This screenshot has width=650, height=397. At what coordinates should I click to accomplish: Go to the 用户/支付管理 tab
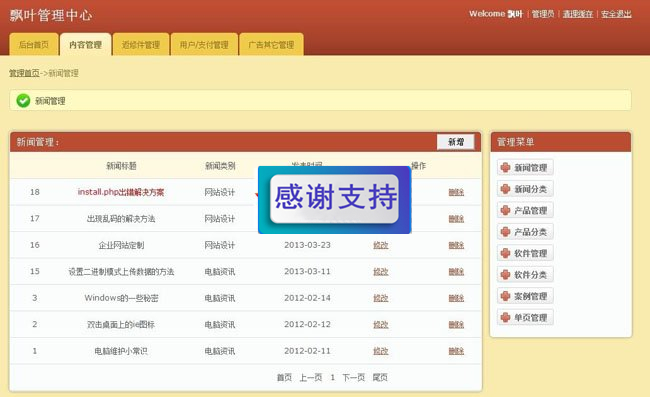[x=204, y=44]
